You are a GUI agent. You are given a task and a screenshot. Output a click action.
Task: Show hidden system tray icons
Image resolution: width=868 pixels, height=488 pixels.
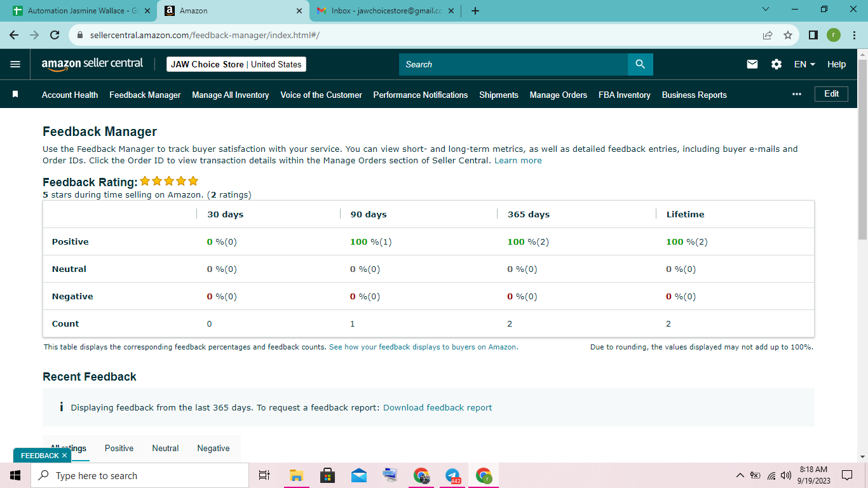(740, 475)
